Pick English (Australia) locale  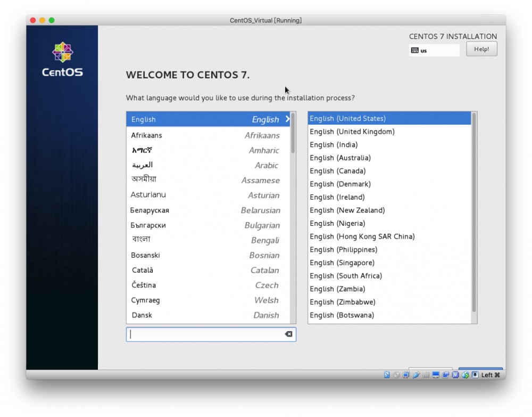pyautogui.click(x=389, y=158)
